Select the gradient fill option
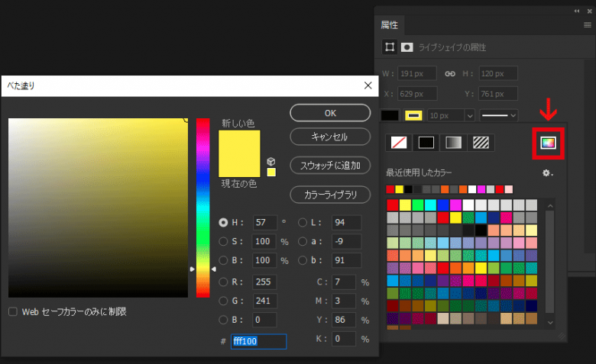596x364 pixels. [x=453, y=143]
